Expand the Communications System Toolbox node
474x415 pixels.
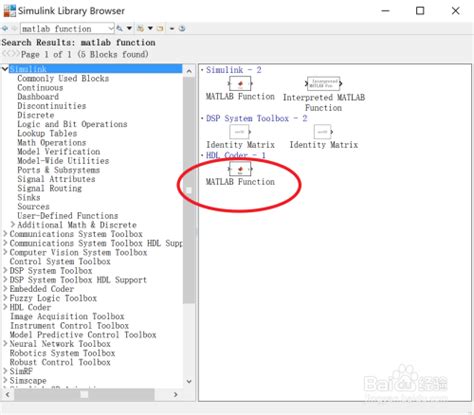click(x=5, y=234)
